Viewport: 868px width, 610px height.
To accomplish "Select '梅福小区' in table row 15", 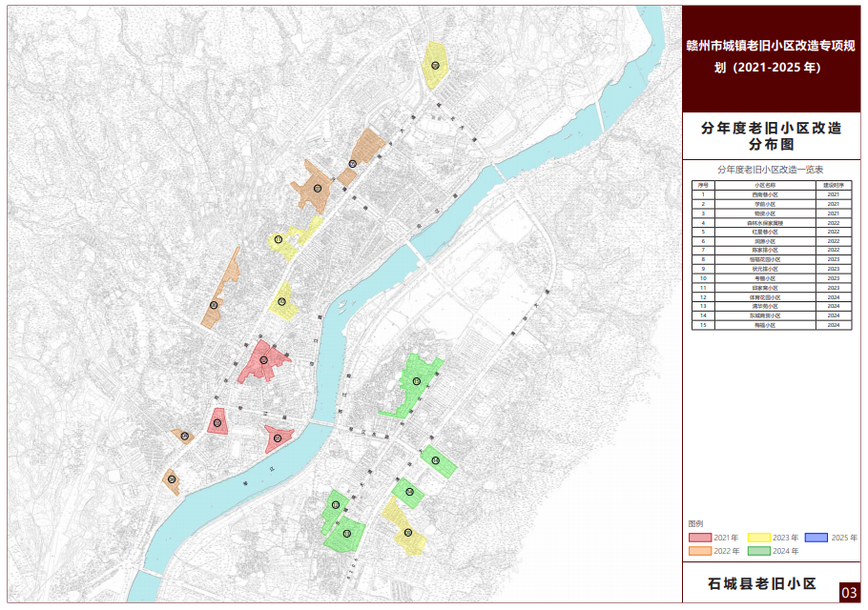I will point(765,325).
